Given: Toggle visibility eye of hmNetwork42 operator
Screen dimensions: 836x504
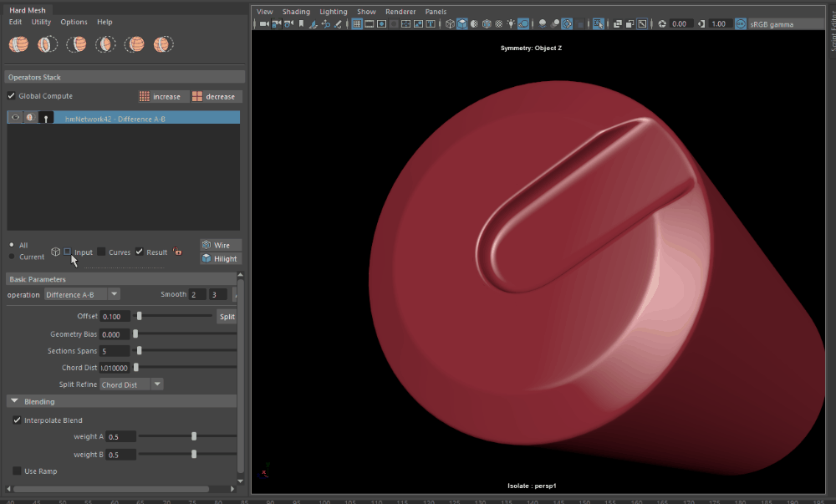Looking at the screenshot, I should [15, 118].
